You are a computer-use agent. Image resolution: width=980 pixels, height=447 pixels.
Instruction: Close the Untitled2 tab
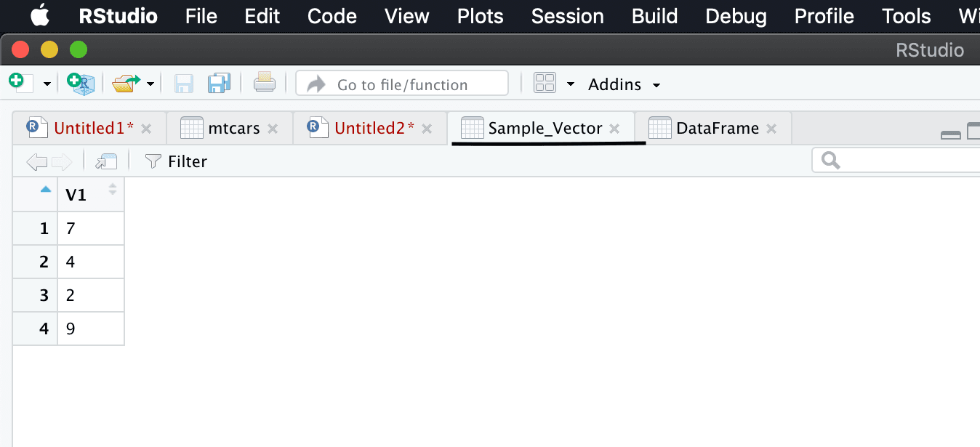[427, 129]
